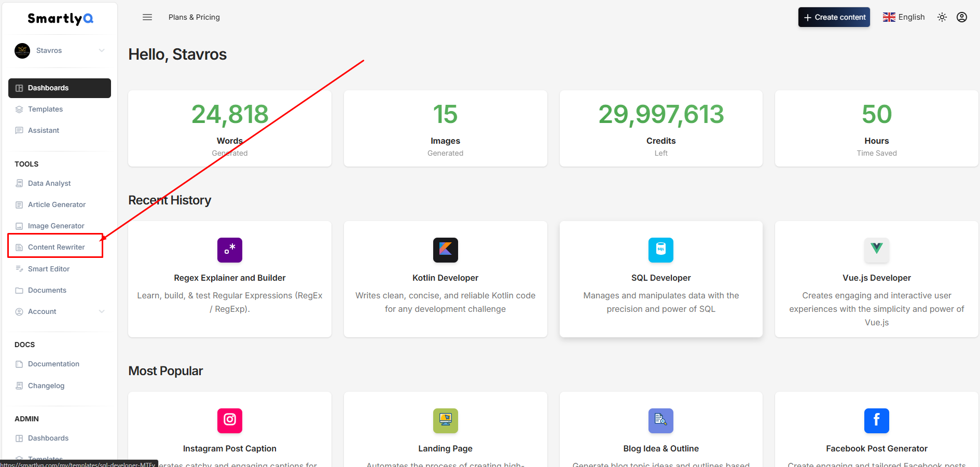Viewport: 980px width, 467px height.
Task: Click the Account user-circle icon
Action: pyautogui.click(x=19, y=312)
